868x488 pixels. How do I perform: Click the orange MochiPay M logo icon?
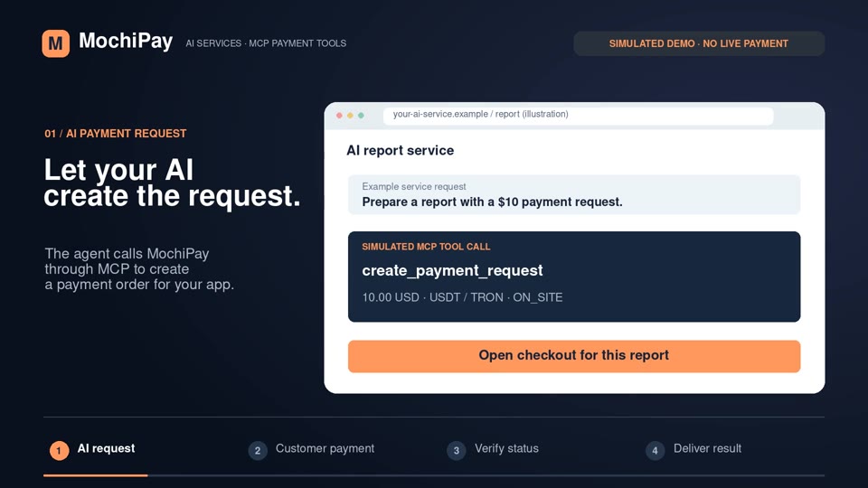[x=56, y=43]
